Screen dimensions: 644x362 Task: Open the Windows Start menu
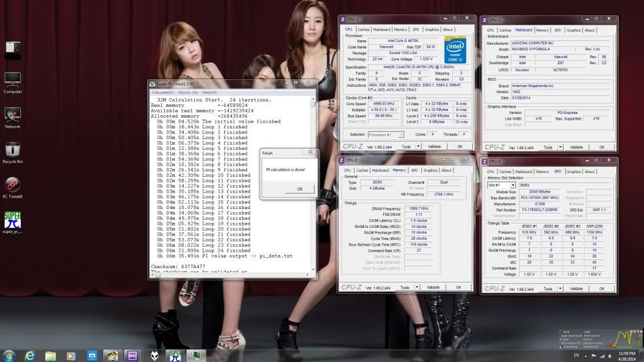9,356
